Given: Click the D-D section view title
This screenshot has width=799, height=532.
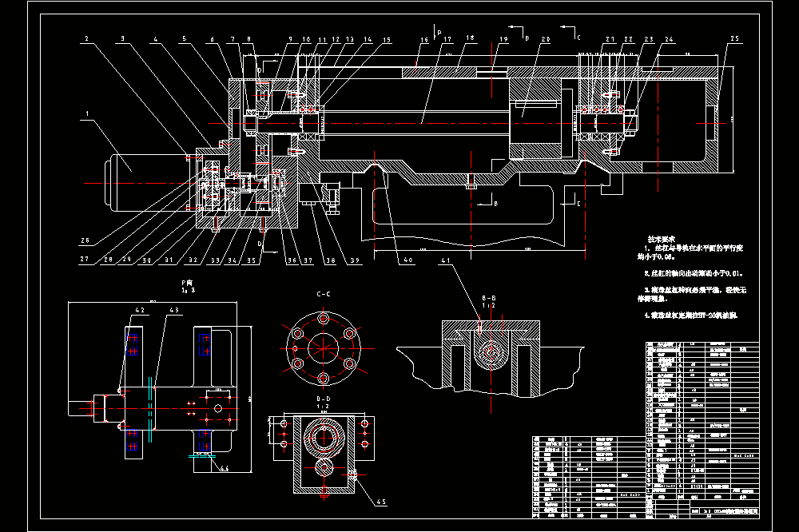Looking at the screenshot, I should click(x=324, y=399).
